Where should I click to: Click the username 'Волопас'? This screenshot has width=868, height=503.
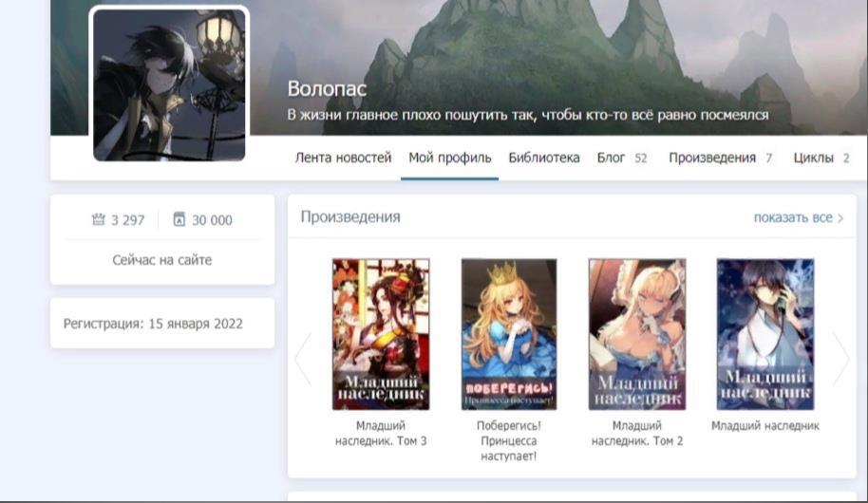pos(328,89)
